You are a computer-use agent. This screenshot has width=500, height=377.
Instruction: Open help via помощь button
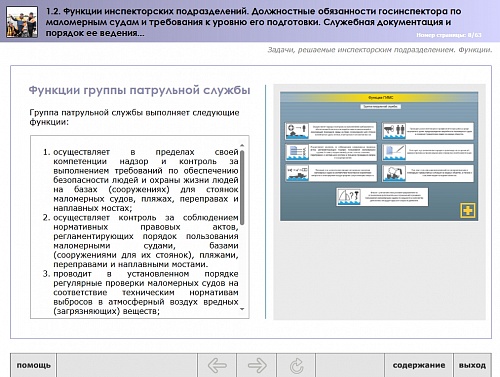(x=33, y=365)
